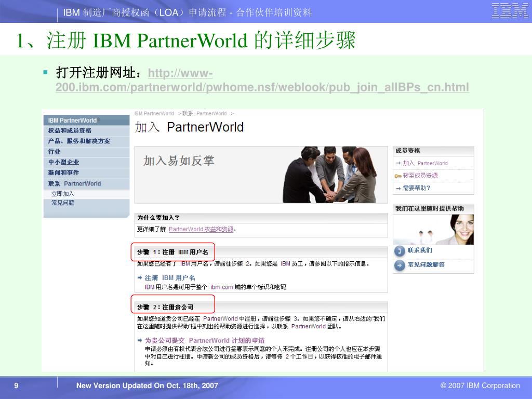The width and height of the screenshot is (532, 399).
Task: Click 联系 PartnerWorld breadcrumb link
Action: tap(205, 114)
